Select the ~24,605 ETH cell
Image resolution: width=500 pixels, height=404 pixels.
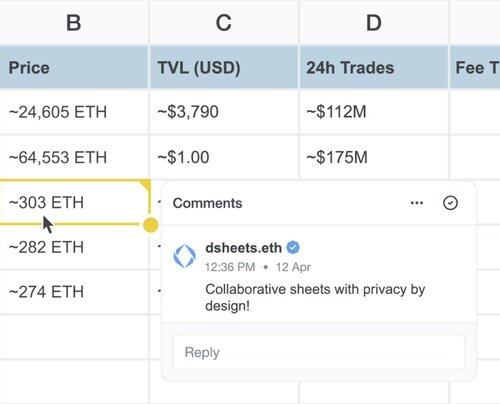74,112
